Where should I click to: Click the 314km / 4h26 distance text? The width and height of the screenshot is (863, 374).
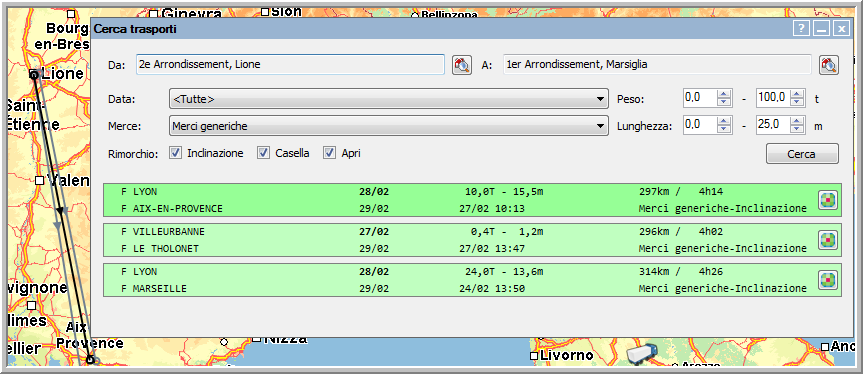pos(681,272)
